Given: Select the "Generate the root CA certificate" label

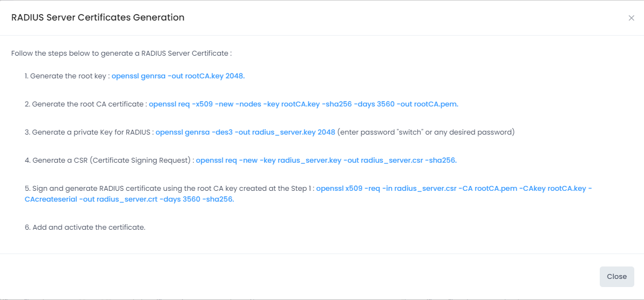Looking at the screenshot, I should [85, 104].
